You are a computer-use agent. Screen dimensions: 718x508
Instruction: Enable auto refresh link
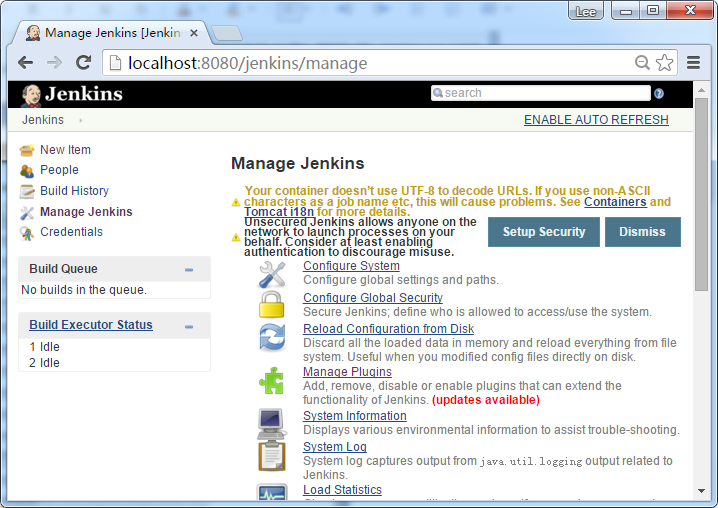pos(596,120)
